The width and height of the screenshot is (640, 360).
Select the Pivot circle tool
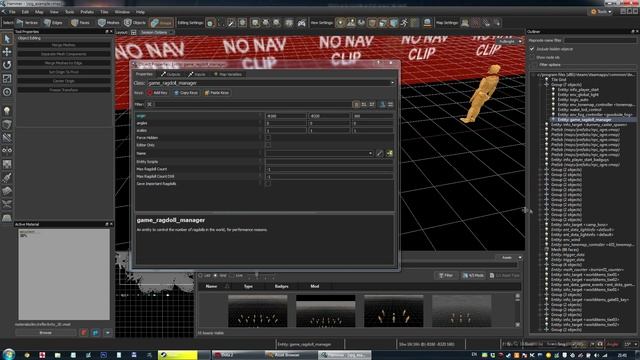7,92
